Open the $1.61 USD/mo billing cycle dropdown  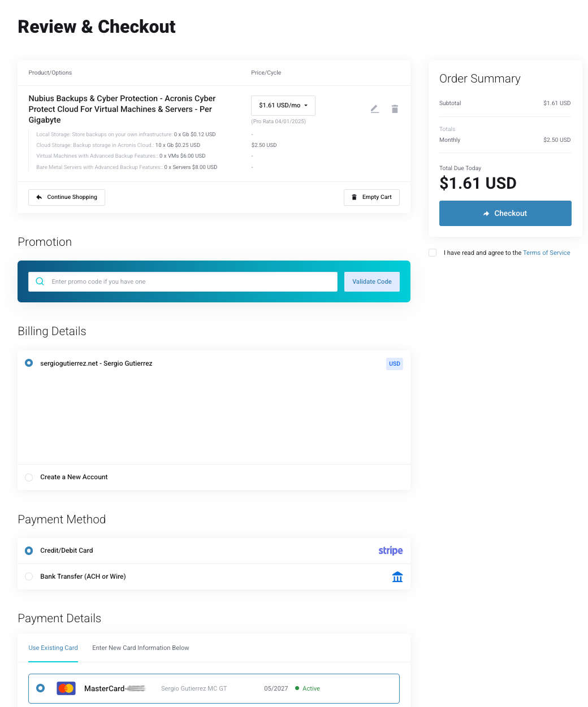click(x=283, y=106)
